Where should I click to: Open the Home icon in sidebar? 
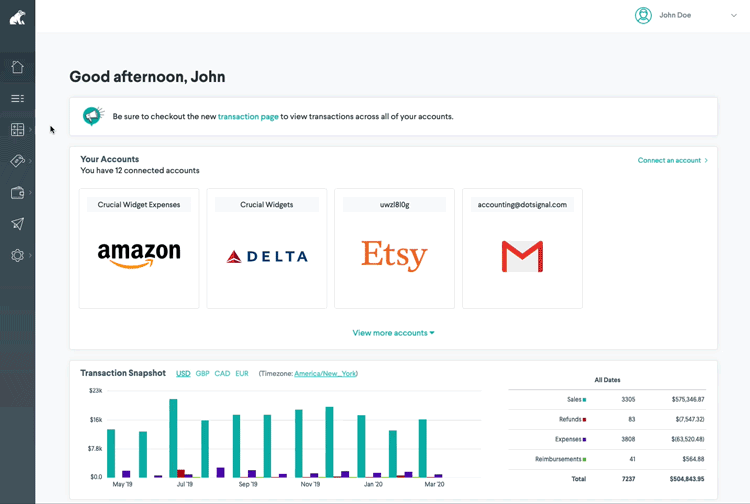[17, 67]
